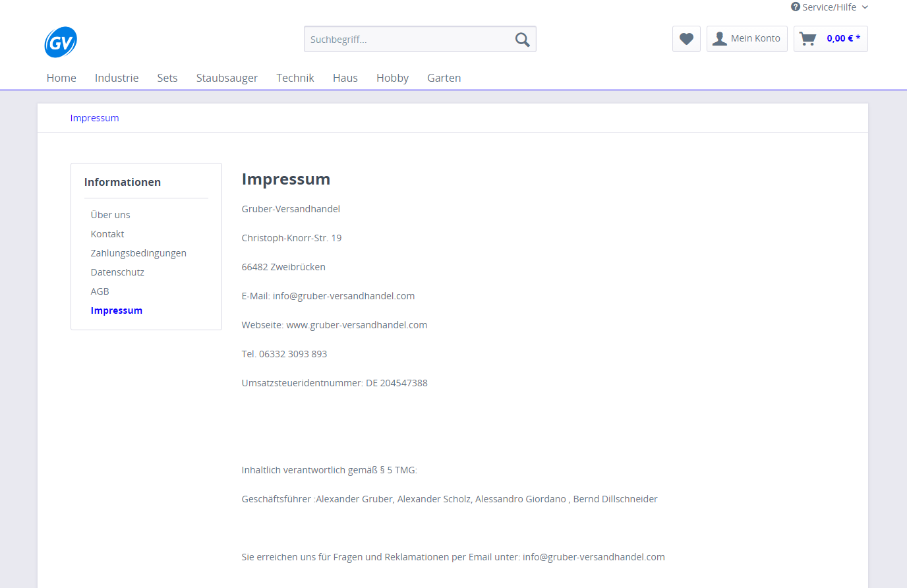Screen dimensions: 907x588
Task: Open the Garten category
Action: [x=444, y=78]
